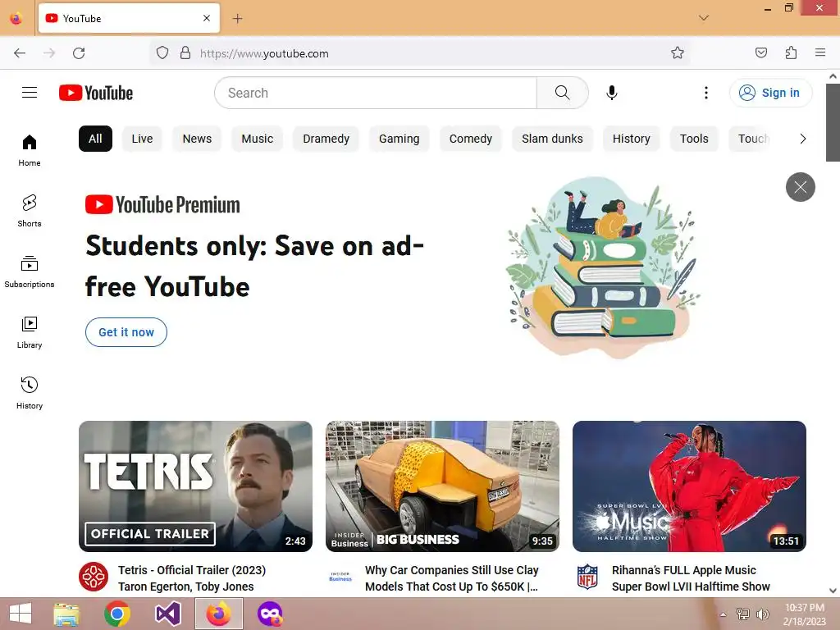Select the Live category chip

coord(142,139)
